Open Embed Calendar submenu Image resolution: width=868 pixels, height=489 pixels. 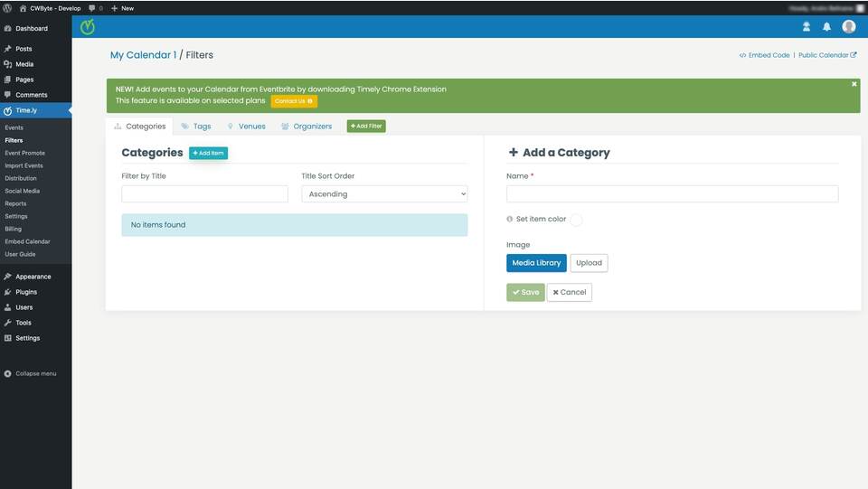pyautogui.click(x=28, y=241)
